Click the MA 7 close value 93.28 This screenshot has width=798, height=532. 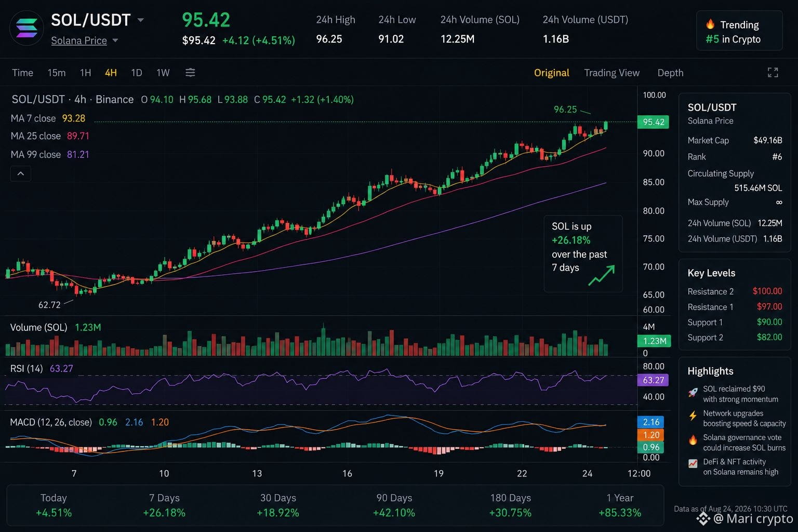pos(73,118)
